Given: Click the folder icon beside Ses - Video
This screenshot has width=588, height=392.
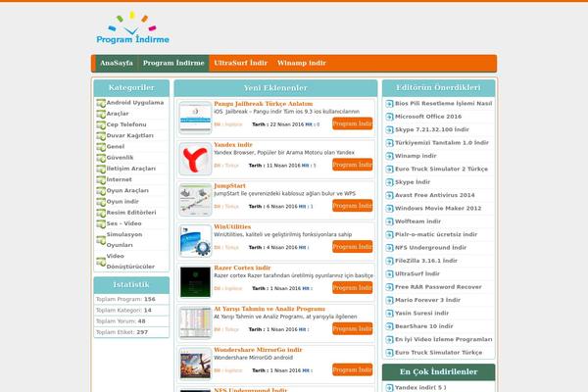Looking at the screenshot, I should (101, 224).
